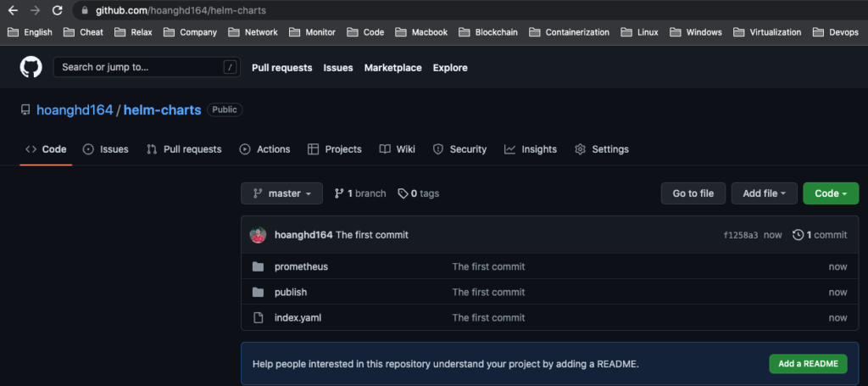Open the Blockchain bookmarks folder
Image resolution: width=868 pixels, height=386 pixels.
pyautogui.click(x=488, y=32)
